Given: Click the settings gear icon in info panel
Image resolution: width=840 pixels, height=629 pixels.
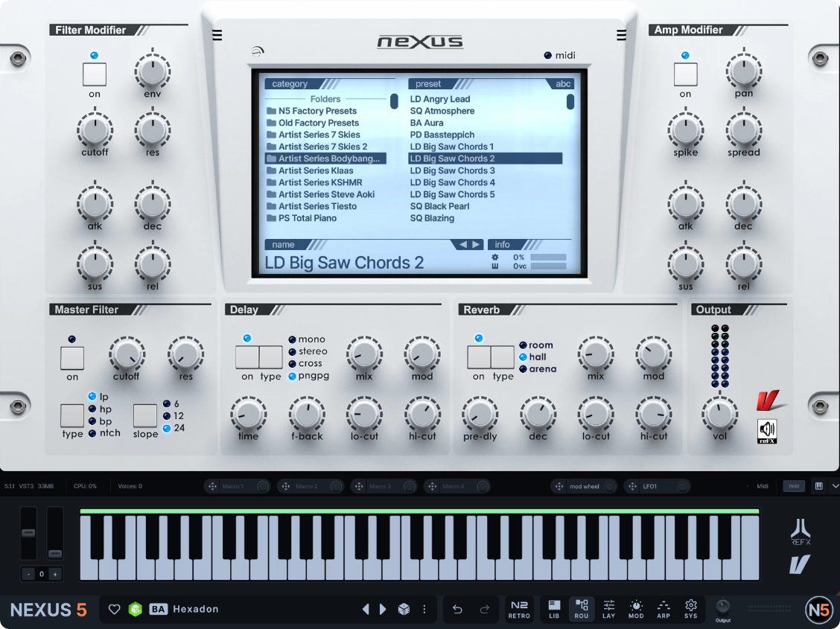Looking at the screenshot, I should coord(495,258).
